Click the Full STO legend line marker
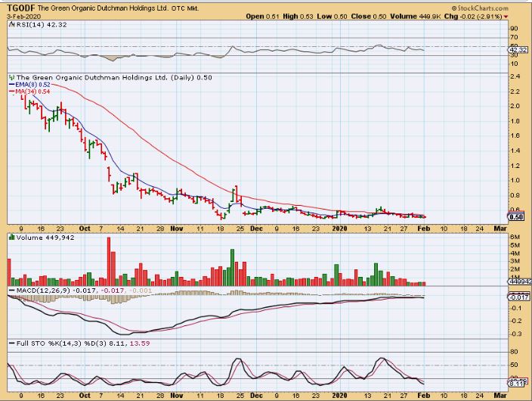Viewport: 532px width, 401px height. [x=12, y=343]
